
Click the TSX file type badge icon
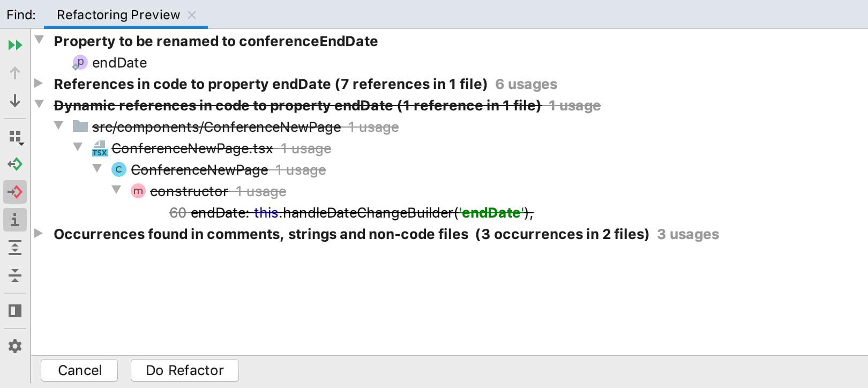(x=100, y=148)
